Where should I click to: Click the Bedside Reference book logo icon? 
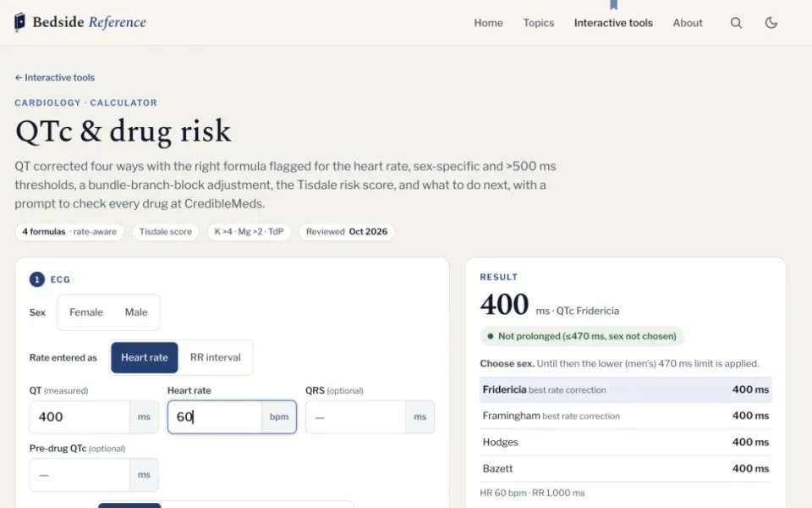pyautogui.click(x=19, y=22)
